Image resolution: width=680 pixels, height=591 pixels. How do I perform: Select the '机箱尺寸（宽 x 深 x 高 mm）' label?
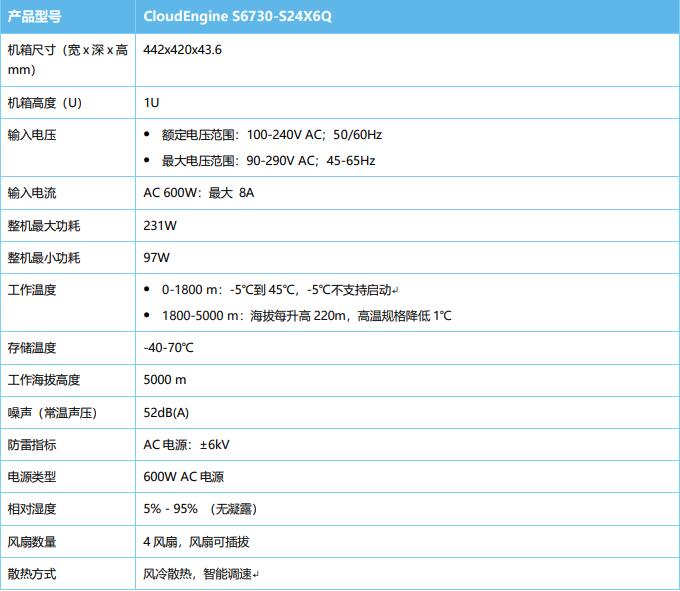click(x=68, y=60)
